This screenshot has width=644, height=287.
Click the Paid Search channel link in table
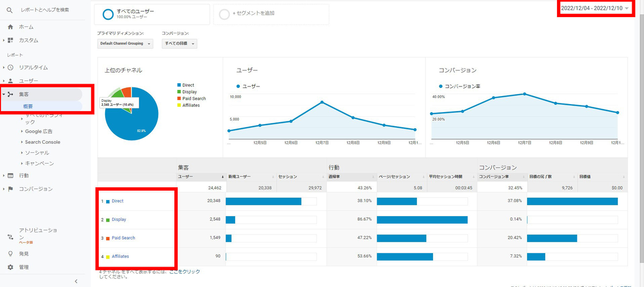(123, 238)
